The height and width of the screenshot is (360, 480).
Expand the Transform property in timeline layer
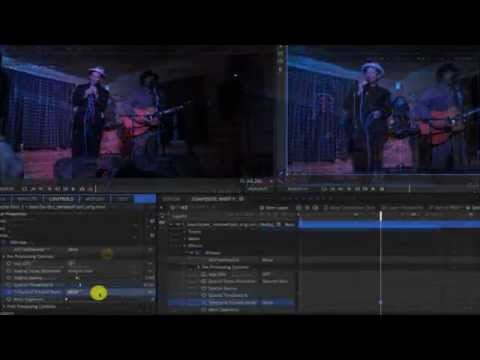[x=185, y=232]
